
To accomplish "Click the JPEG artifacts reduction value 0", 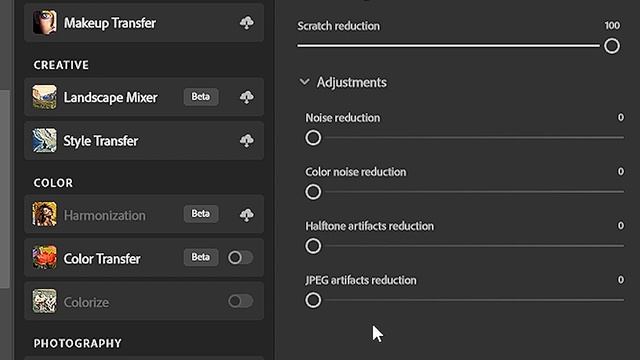I will (x=621, y=280).
